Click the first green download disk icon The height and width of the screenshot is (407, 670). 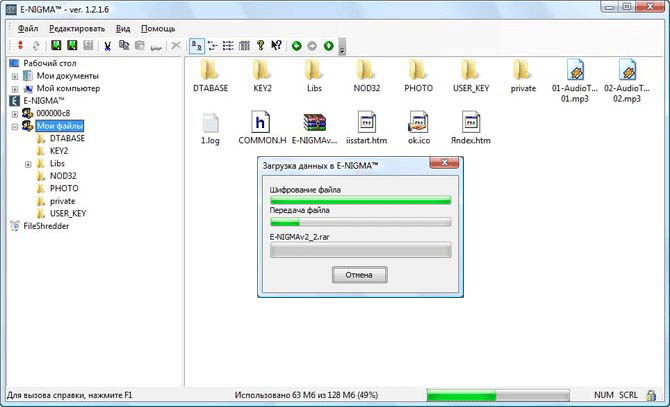click(56, 45)
